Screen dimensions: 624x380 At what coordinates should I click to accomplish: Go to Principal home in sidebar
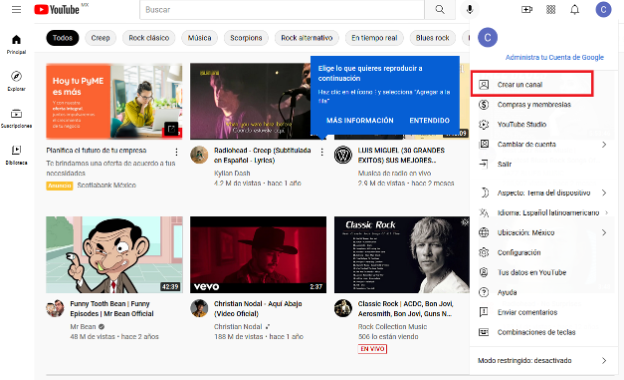pos(16,44)
